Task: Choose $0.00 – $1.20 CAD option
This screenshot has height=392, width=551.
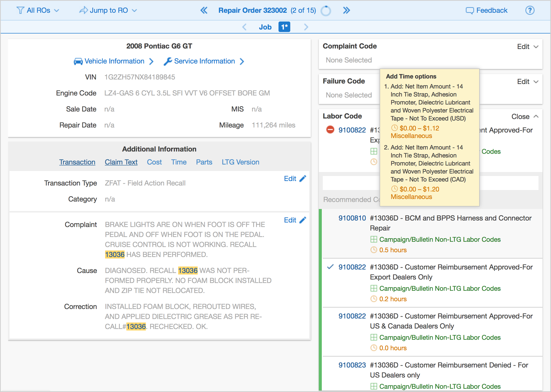Action: point(419,189)
